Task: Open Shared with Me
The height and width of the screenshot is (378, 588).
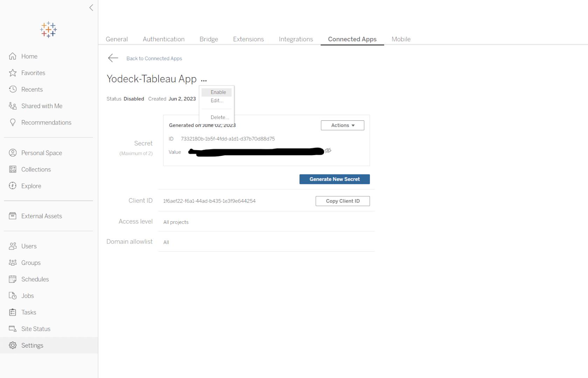Action: [x=42, y=106]
